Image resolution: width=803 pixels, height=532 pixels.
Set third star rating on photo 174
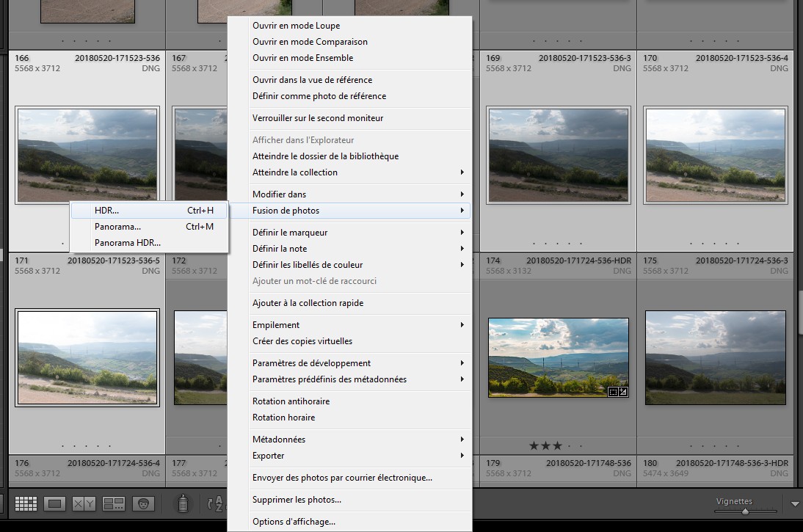tap(557, 445)
